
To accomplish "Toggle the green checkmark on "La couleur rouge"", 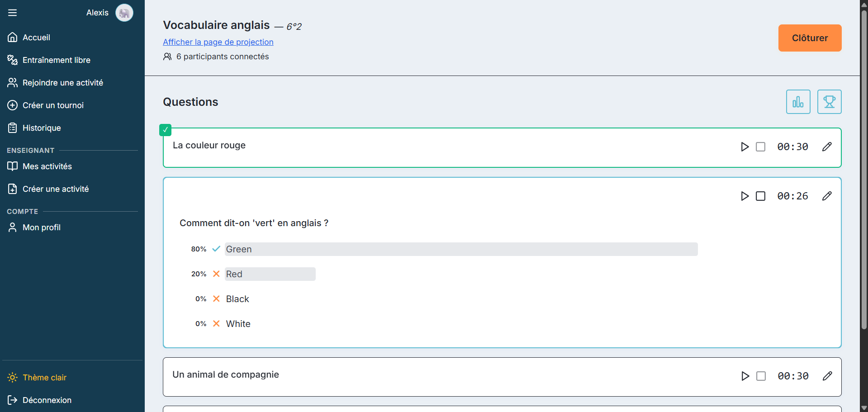I will (165, 130).
